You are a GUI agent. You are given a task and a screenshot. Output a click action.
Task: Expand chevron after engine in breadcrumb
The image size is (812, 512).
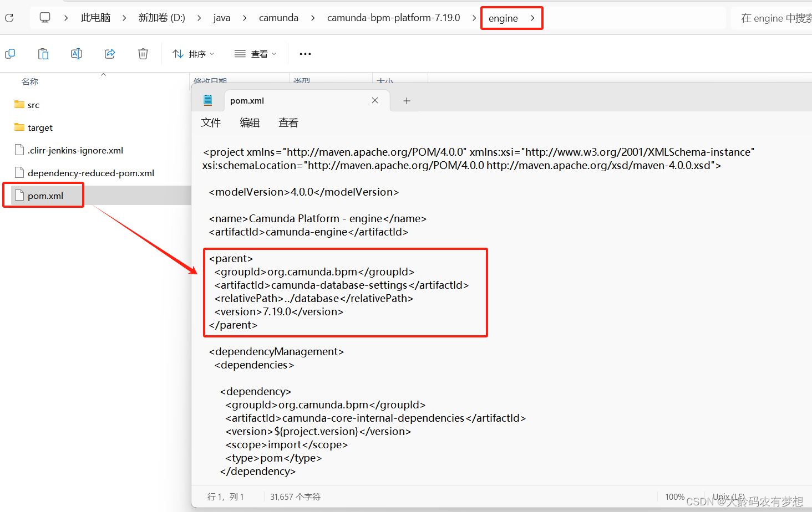pyautogui.click(x=532, y=18)
